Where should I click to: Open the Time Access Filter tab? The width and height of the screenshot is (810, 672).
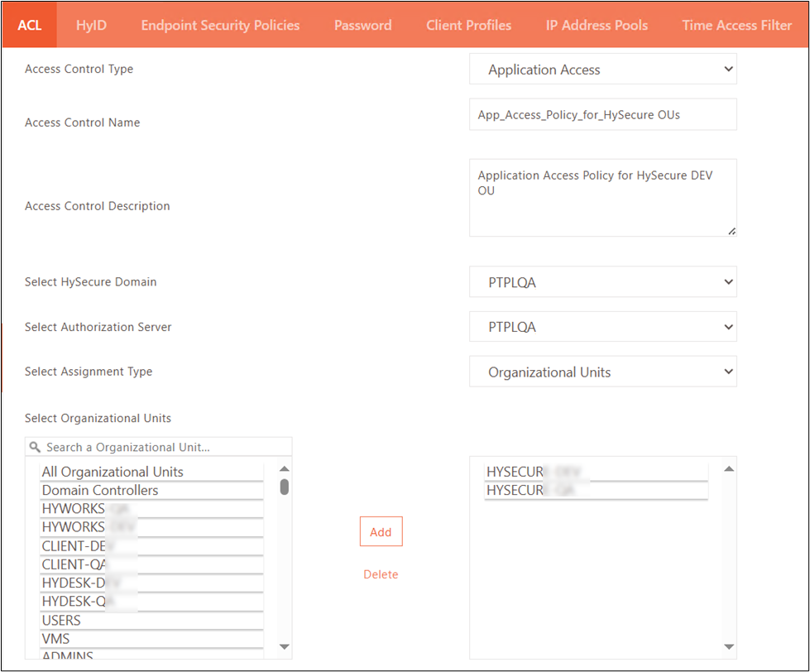[736, 25]
